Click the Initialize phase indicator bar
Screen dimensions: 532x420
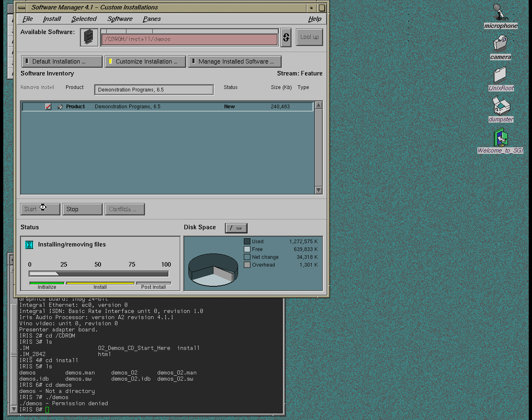(x=47, y=283)
